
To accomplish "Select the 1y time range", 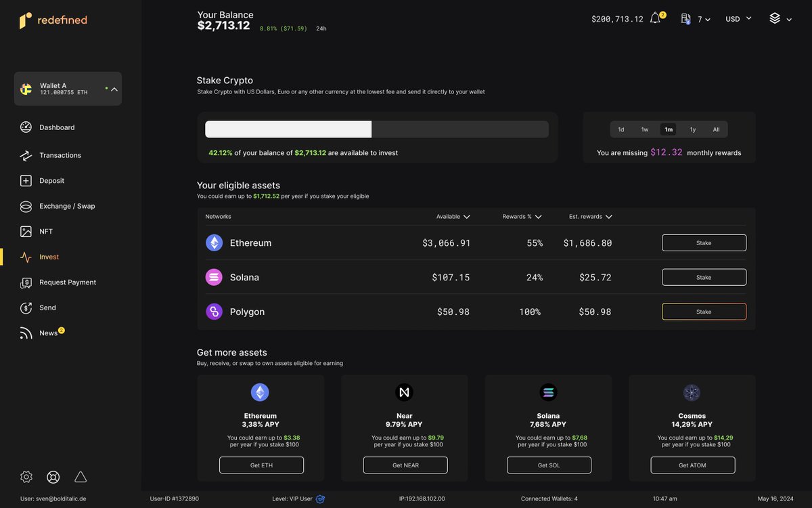I will pyautogui.click(x=693, y=129).
